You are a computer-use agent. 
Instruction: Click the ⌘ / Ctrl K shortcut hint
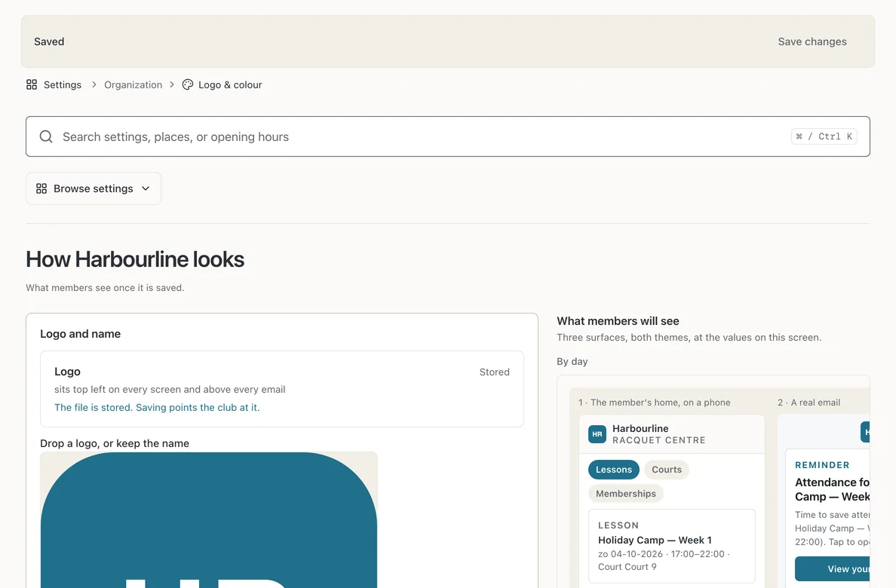[824, 136]
